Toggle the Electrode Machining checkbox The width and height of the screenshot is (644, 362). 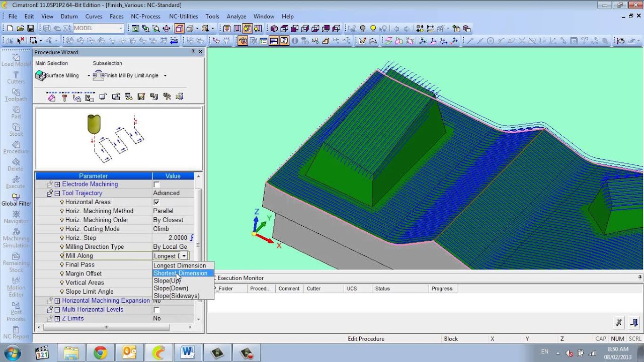coord(156,185)
